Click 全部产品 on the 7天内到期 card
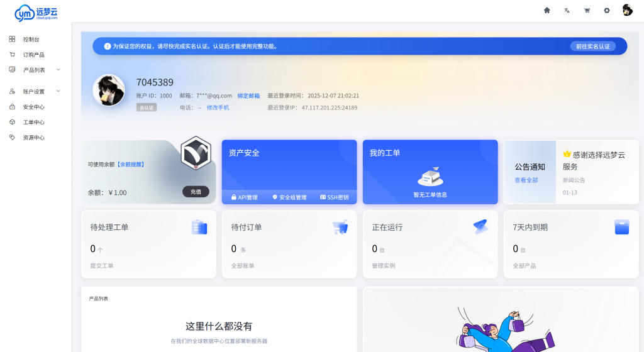The height and width of the screenshot is (352, 644). 525,266
